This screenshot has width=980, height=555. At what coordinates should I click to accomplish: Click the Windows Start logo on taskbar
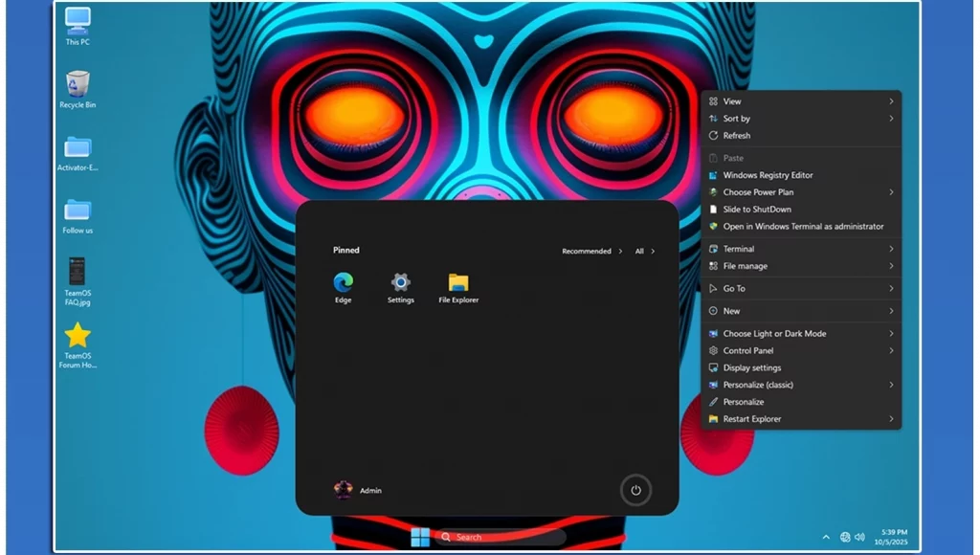(x=420, y=537)
